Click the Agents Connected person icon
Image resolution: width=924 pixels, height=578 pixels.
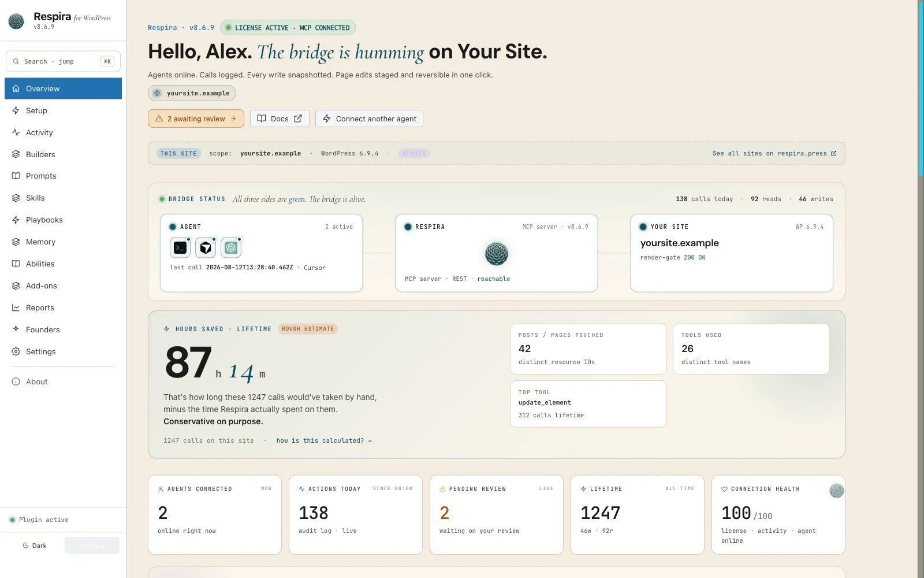click(x=161, y=489)
